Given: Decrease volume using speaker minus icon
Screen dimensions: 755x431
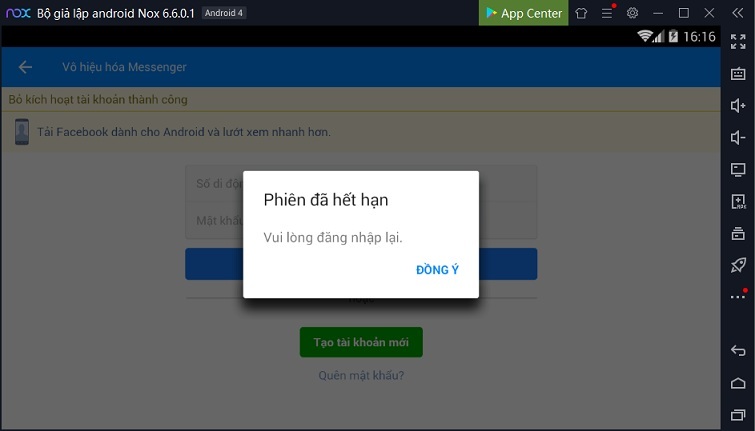Looking at the screenshot, I should pos(738,138).
